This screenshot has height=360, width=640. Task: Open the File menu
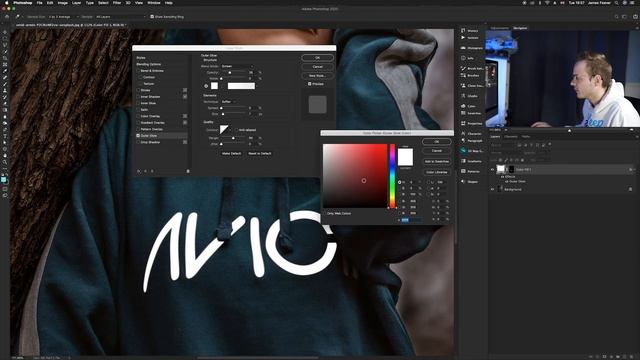point(40,3)
